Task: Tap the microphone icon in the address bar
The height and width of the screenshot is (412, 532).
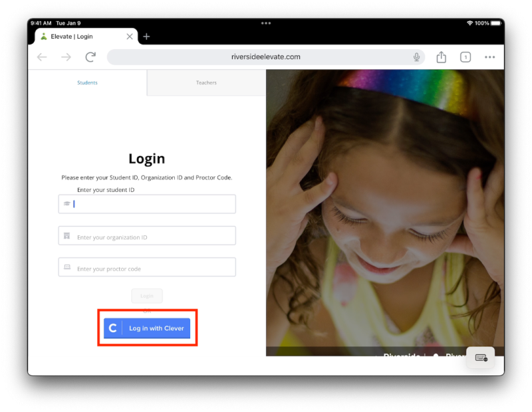Action: point(416,57)
